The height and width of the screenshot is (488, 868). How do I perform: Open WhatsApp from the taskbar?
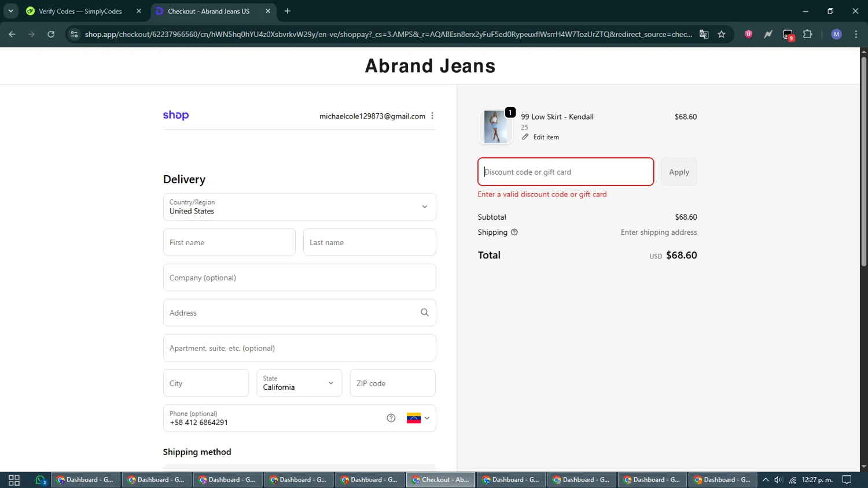[41, 480]
